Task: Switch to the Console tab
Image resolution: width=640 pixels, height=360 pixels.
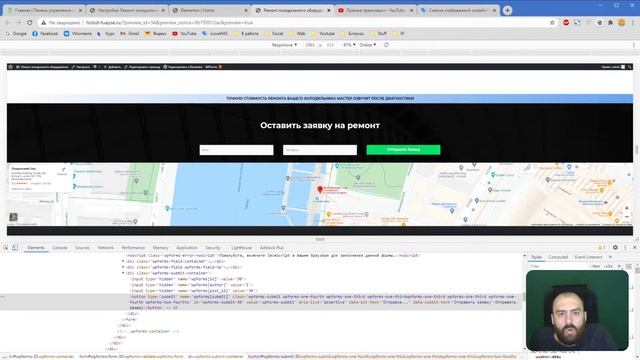Action: pos(60,248)
